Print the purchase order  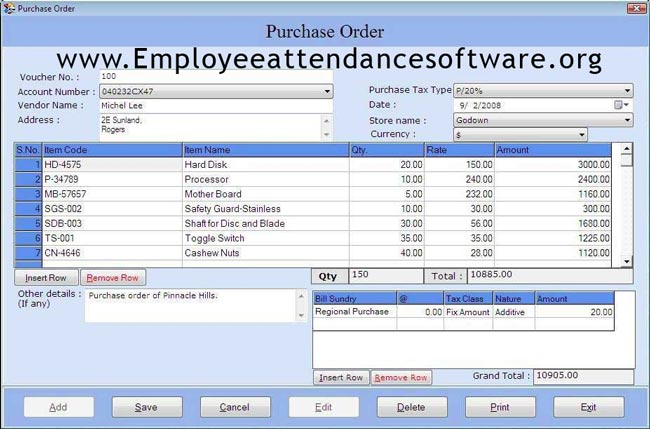[500, 407]
